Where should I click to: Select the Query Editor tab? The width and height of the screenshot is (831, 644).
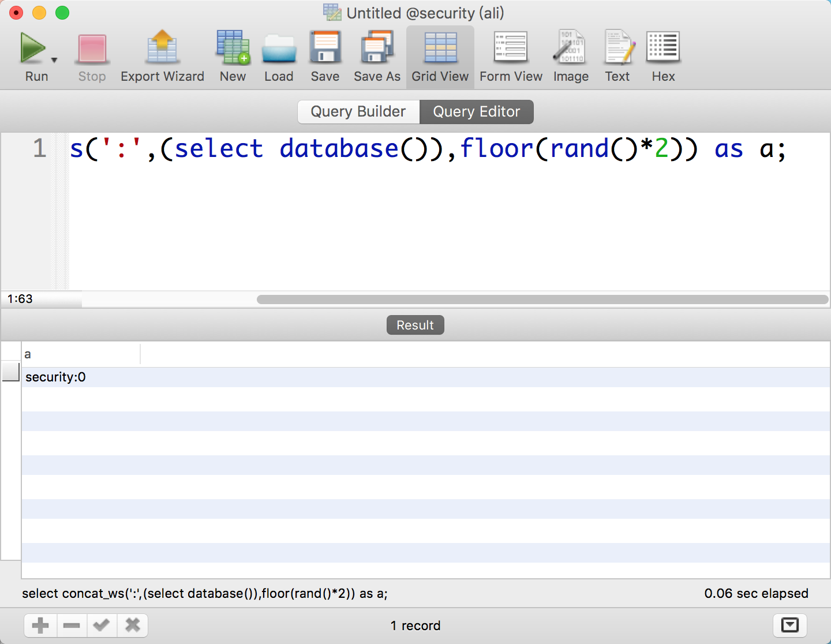point(477,112)
